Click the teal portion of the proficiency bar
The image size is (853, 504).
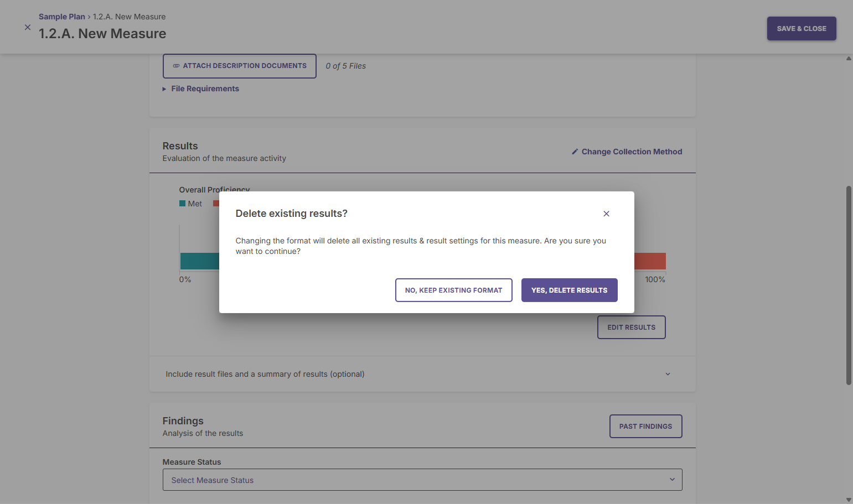coord(200,261)
